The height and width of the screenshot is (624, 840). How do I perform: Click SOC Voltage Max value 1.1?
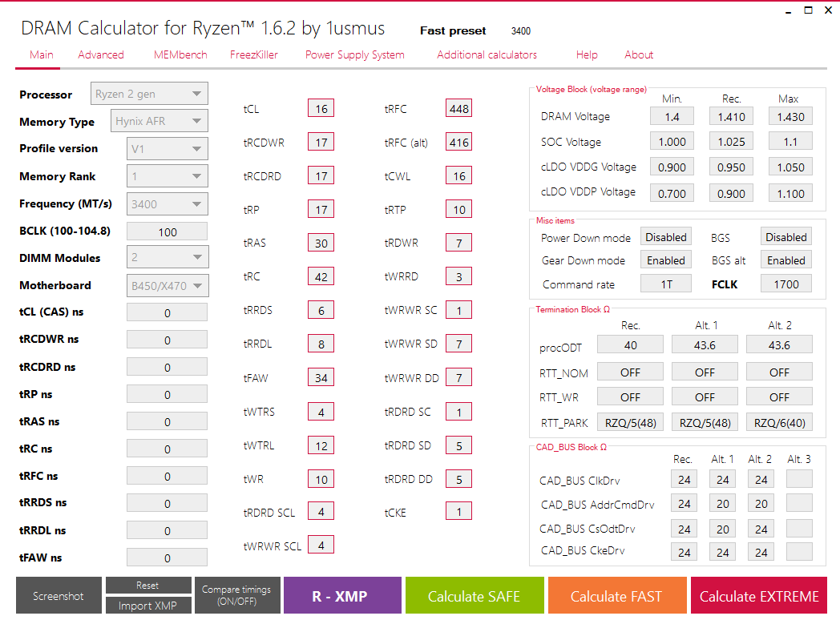click(791, 141)
